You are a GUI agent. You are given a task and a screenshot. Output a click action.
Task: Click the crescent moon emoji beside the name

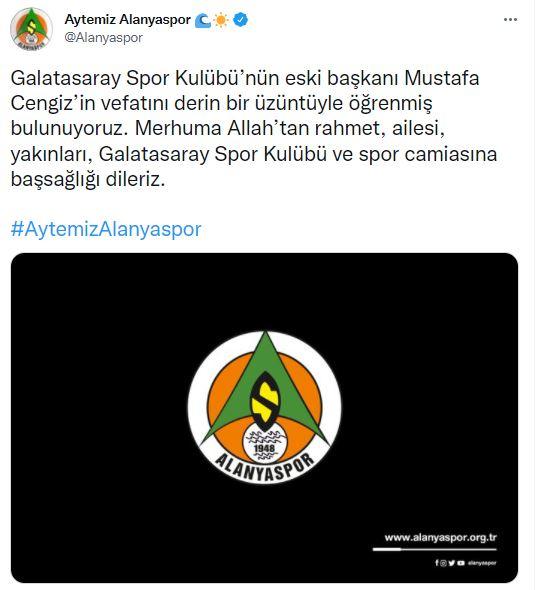click(x=203, y=20)
